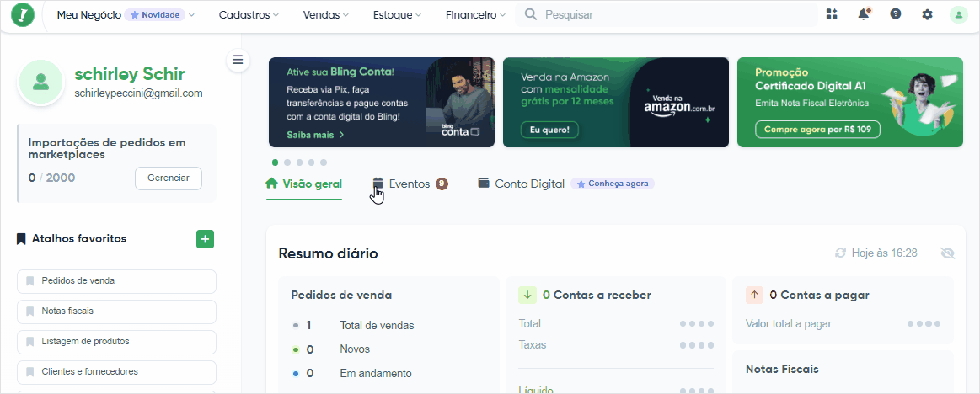
Task: Click the Conheça agora badge
Action: click(x=613, y=184)
